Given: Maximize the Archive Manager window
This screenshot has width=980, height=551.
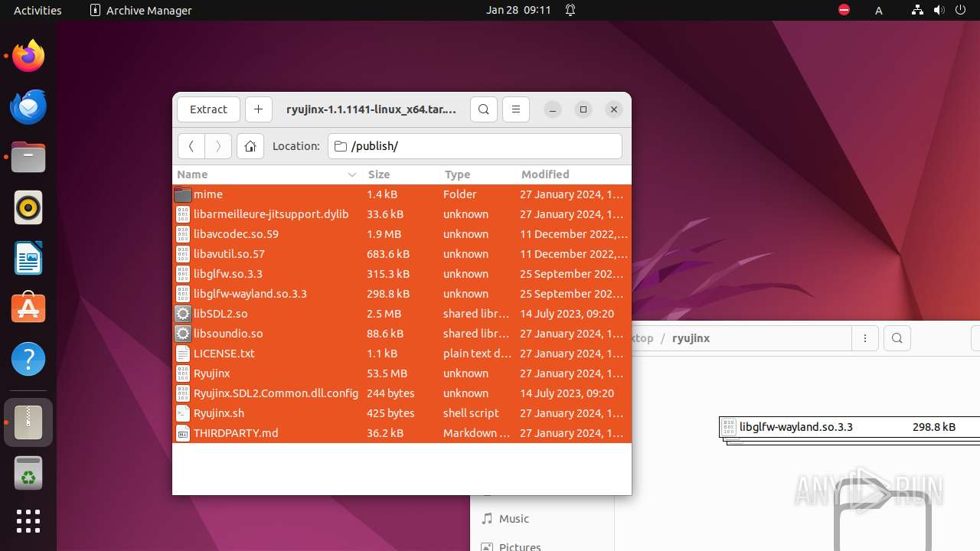Looking at the screenshot, I should (583, 109).
